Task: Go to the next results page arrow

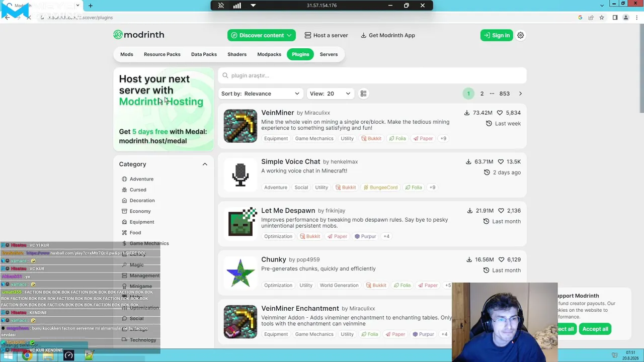Action: click(520, 94)
